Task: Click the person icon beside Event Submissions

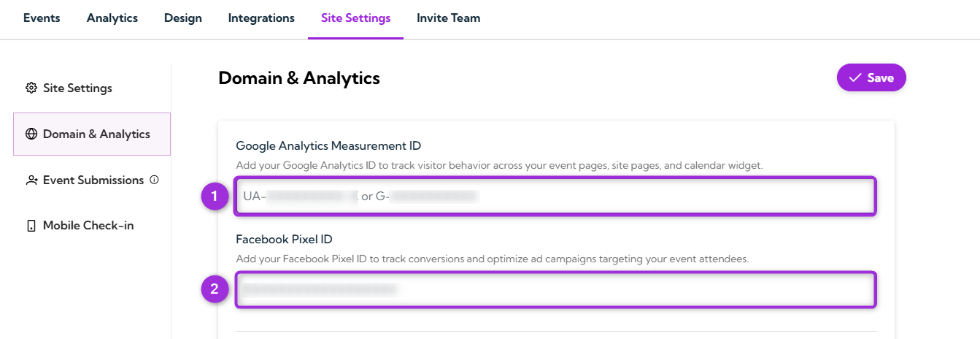Action: (x=31, y=180)
